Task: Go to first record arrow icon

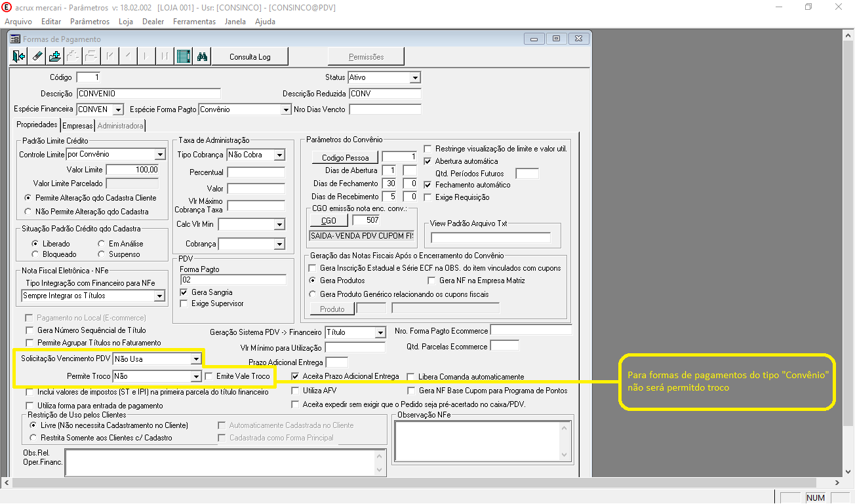Action: [x=110, y=56]
